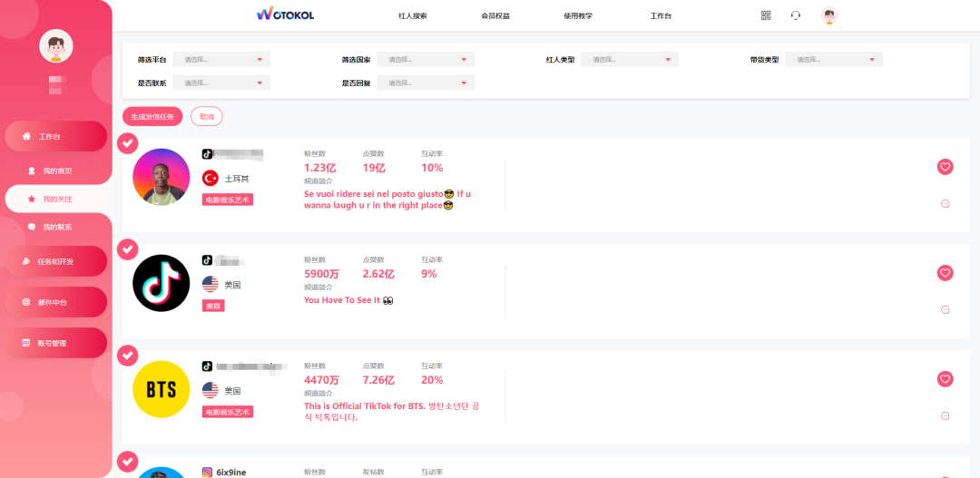
Task: Expand 任务和开发 in sidebar
Action: coord(56,261)
